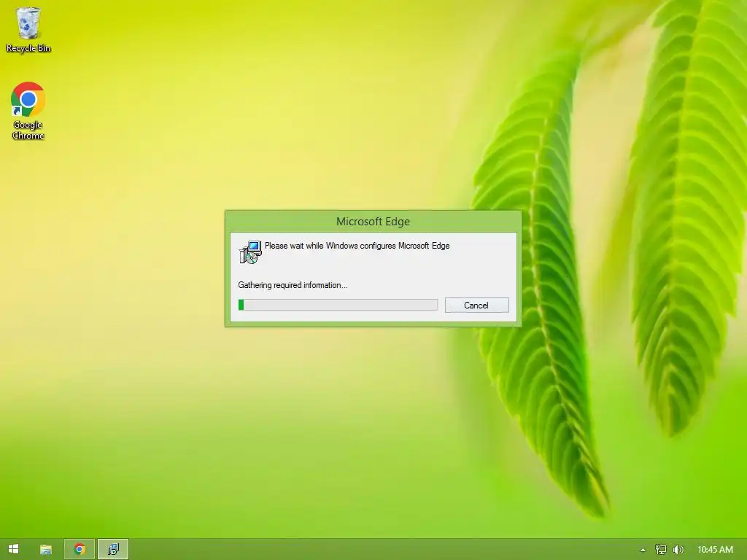747x560 pixels.
Task: Show hidden system tray icons
Action: coord(643,550)
